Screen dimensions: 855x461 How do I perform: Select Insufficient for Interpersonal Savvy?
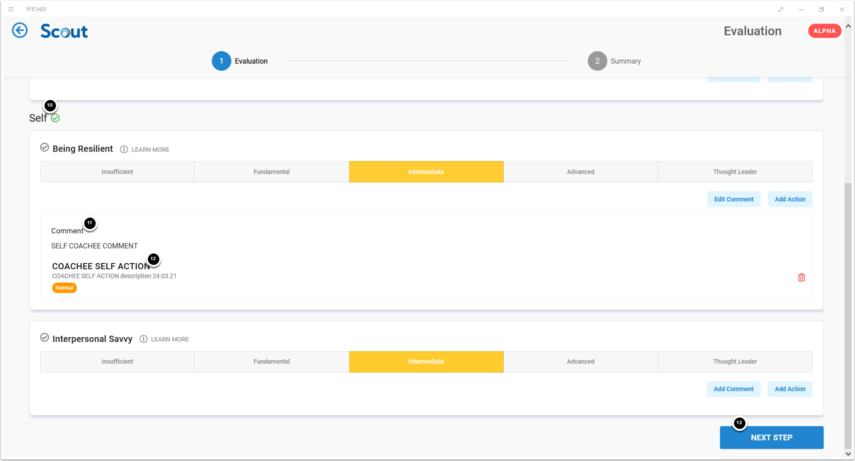[117, 361]
